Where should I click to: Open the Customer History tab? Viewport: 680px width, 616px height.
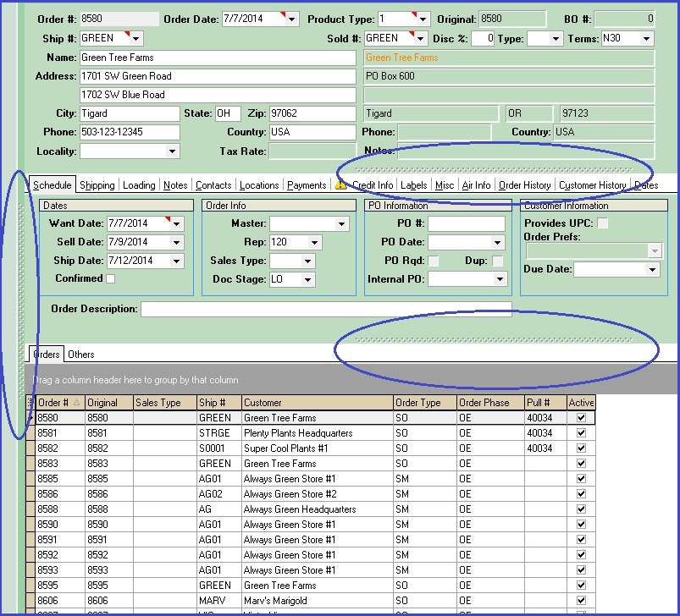point(593,185)
